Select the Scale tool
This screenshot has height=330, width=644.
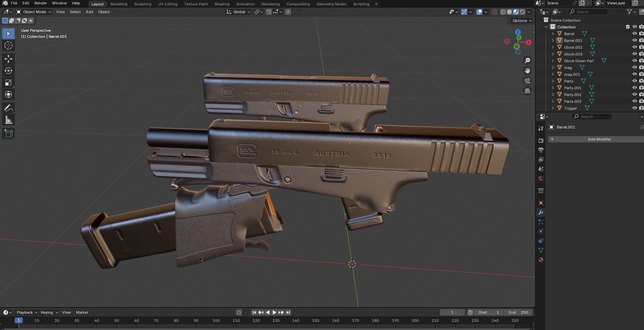[x=8, y=82]
